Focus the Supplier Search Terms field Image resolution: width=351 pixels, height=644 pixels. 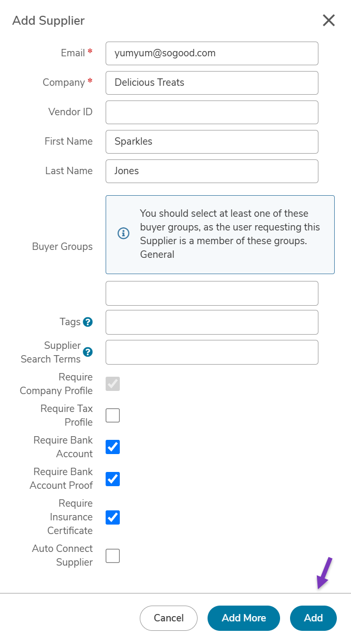pos(212,352)
